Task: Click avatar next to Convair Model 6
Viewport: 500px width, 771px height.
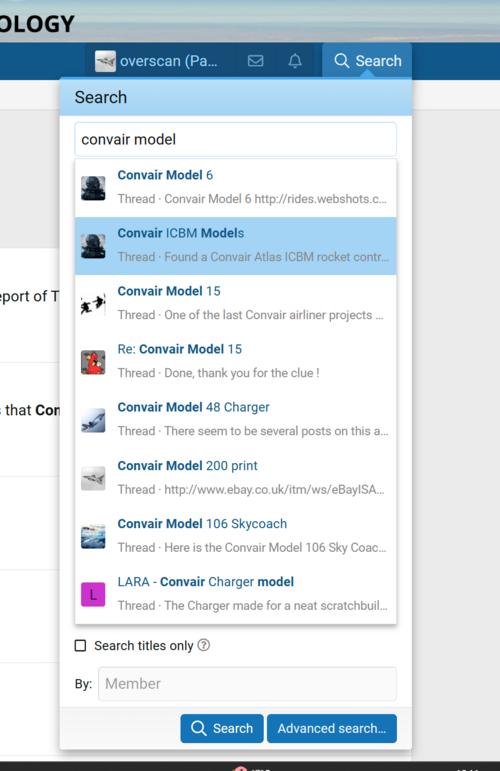Action: [x=93, y=188]
